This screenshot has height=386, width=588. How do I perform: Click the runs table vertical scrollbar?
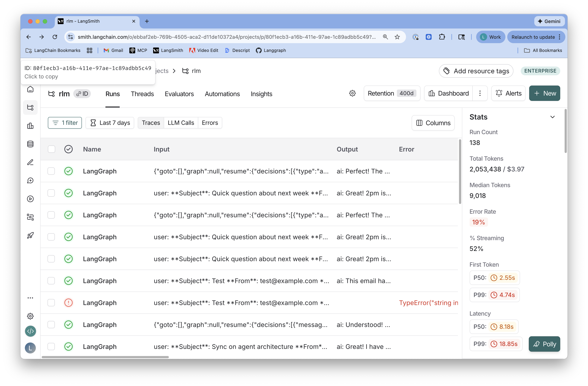tap(460, 172)
